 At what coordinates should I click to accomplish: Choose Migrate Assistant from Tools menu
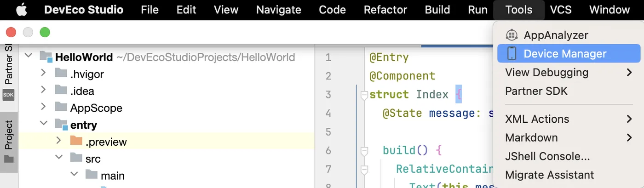pos(549,175)
